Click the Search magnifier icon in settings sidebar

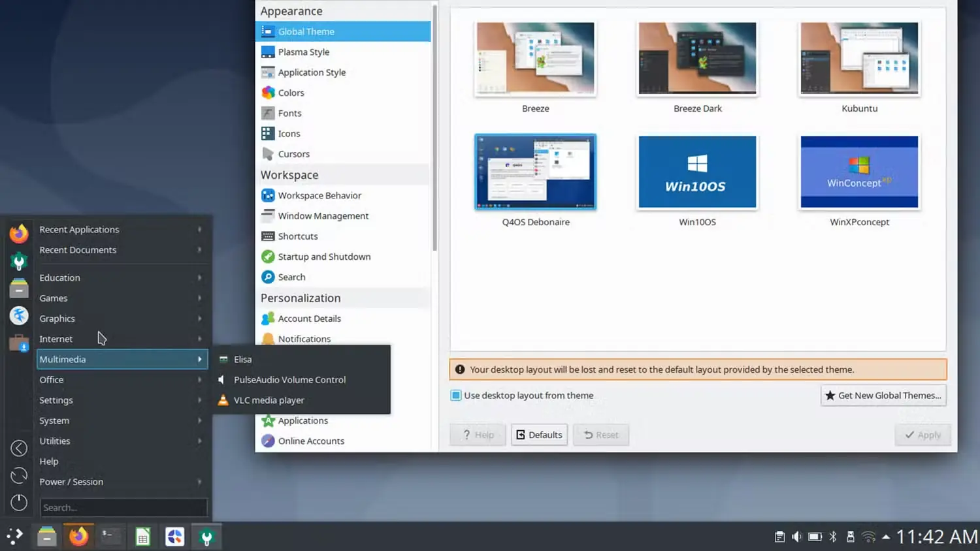tap(268, 277)
